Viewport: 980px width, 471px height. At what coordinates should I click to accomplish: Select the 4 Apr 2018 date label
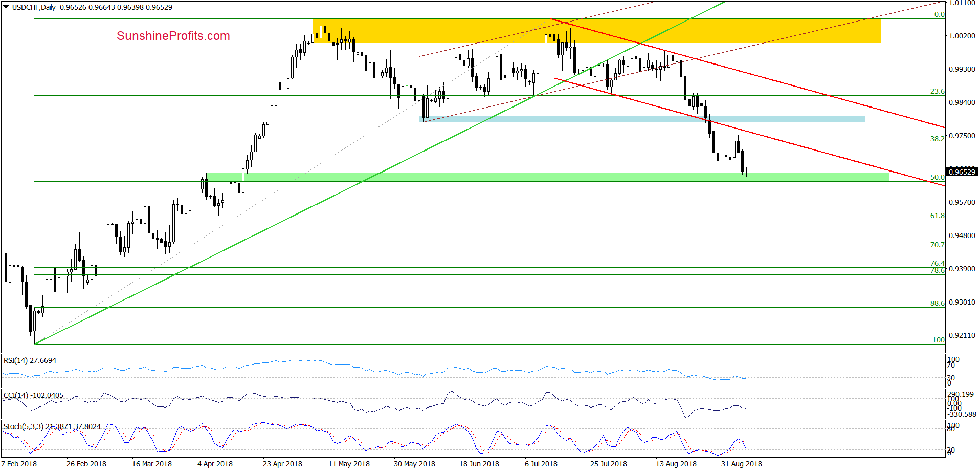215,464
